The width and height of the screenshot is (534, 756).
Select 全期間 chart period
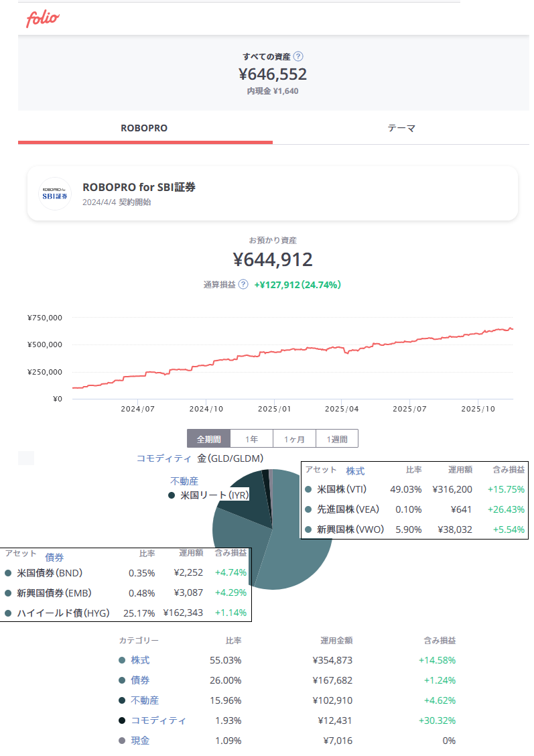coord(208,439)
